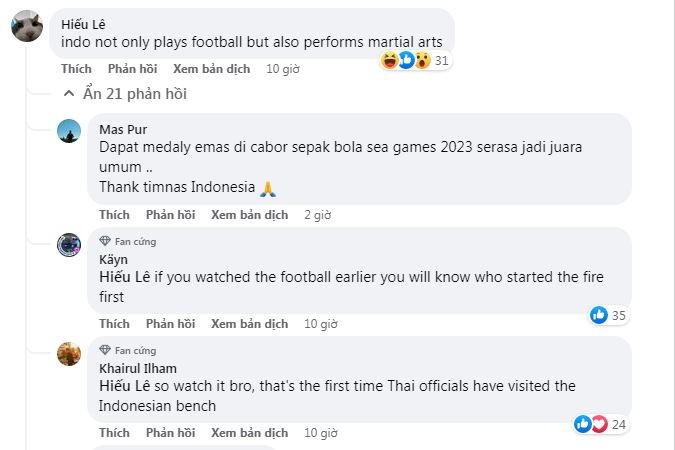Click Khairul Ilham's Fan cứng badge

coord(128,350)
